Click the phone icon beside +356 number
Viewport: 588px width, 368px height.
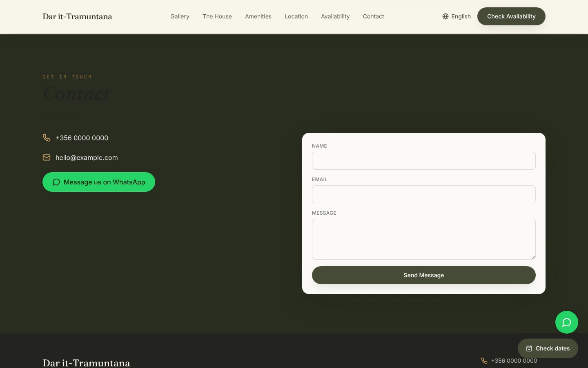pyautogui.click(x=47, y=138)
